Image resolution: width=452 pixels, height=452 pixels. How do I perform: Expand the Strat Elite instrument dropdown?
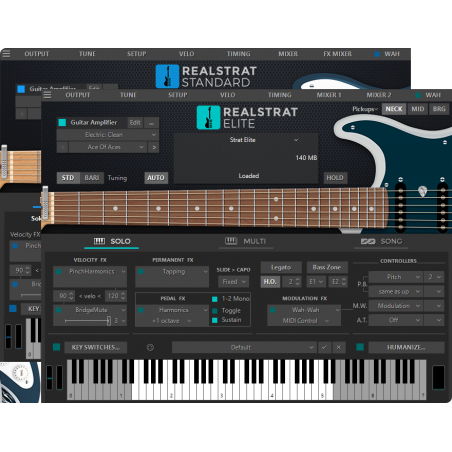[296, 140]
